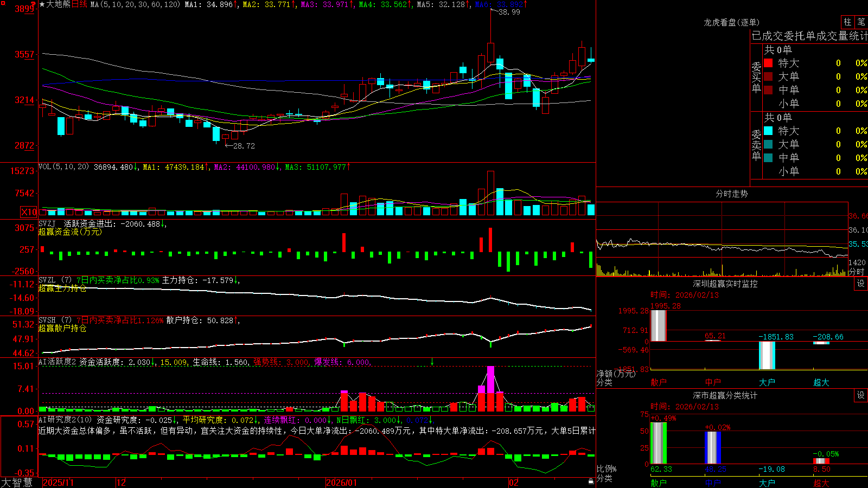868x488 pixels.
Task: Click the dark red 中单 buy swatch
Action: tap(768, 90)
